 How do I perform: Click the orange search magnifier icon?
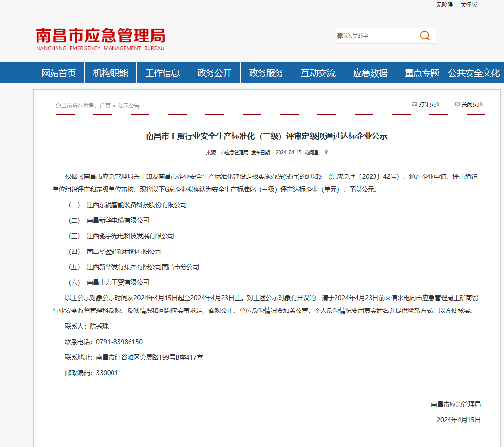[x=425, y=36]
